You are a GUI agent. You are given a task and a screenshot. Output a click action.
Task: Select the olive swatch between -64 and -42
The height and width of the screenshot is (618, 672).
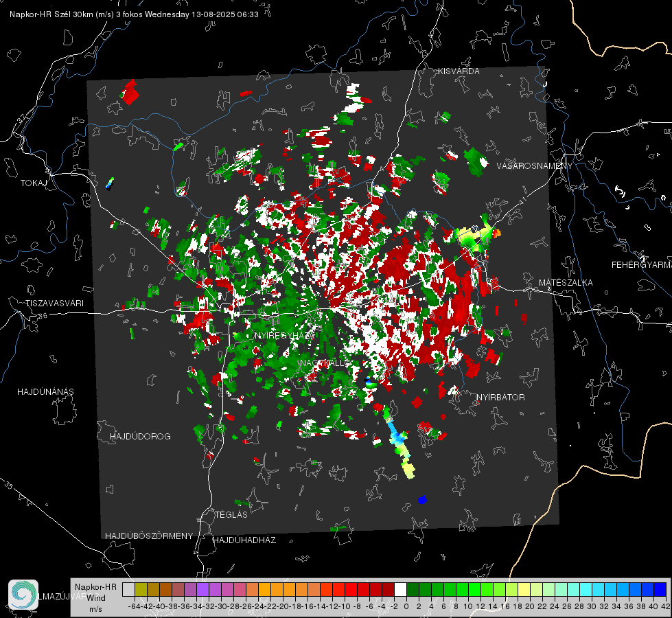(141, 589)
